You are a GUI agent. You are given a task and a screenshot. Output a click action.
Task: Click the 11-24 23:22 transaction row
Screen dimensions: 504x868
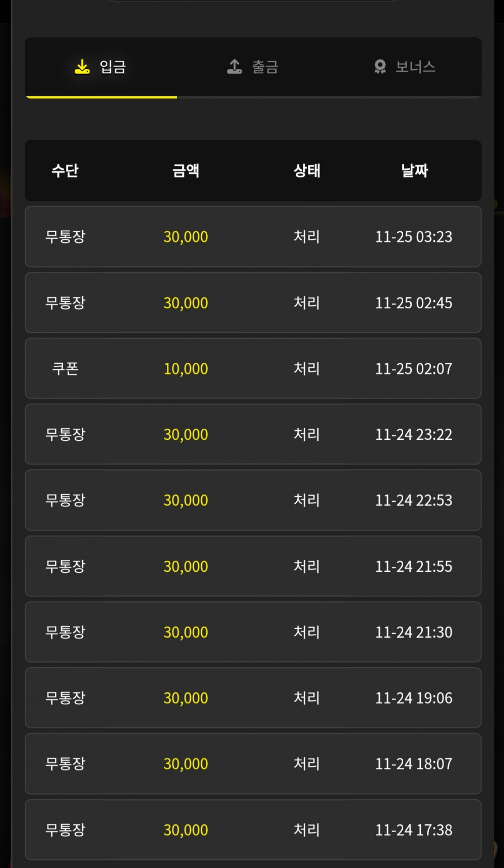(253, 434)
